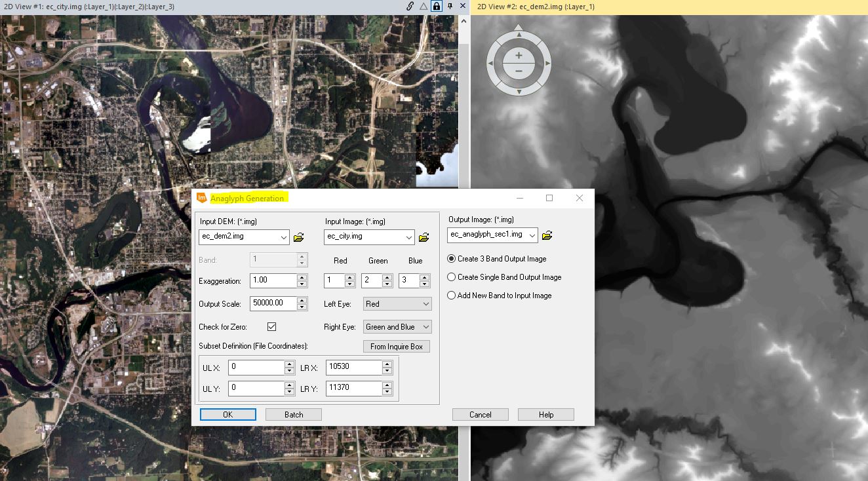Click the link views chain icon in View #1
The width and height of the screenshot is (868, 481).
click(410, 5)
